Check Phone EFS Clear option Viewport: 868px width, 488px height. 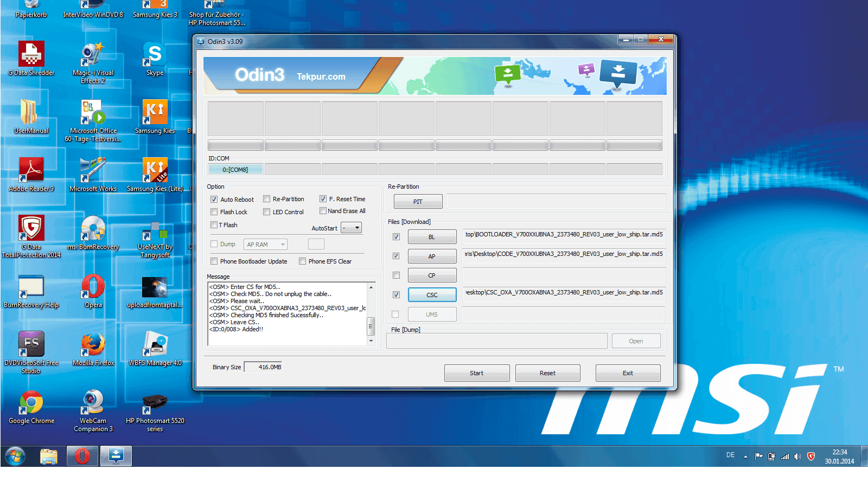pyautogui.click(x=303, y=261)
